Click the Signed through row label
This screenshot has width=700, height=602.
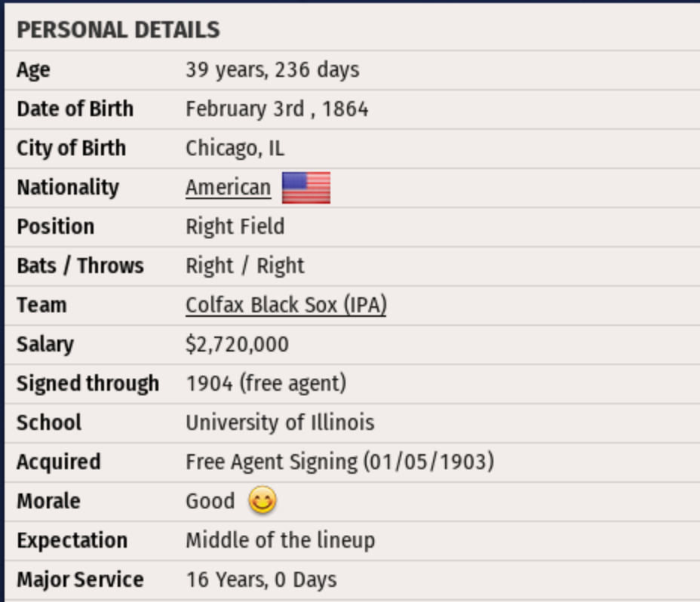(x=87, y=383)
